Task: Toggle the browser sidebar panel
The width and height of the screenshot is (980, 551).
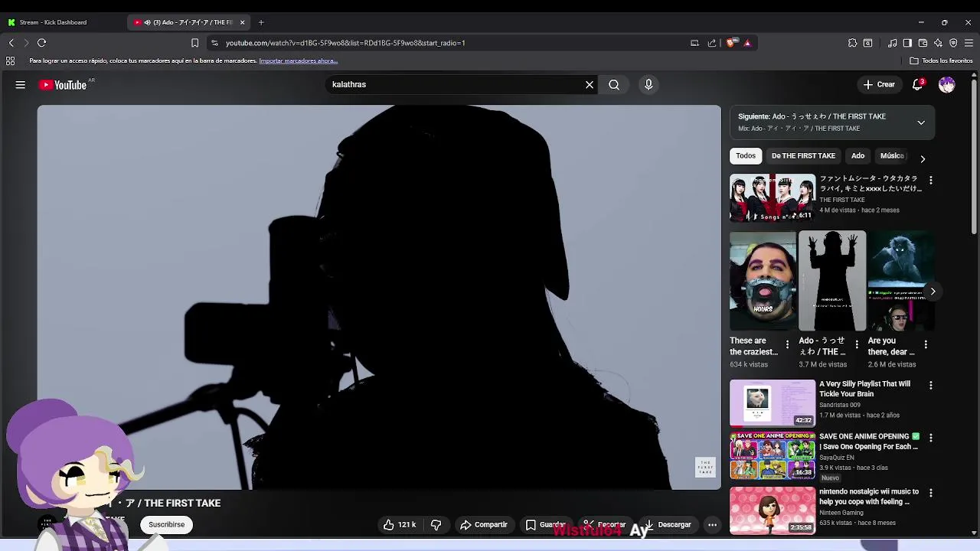Action: pos(907,43)
